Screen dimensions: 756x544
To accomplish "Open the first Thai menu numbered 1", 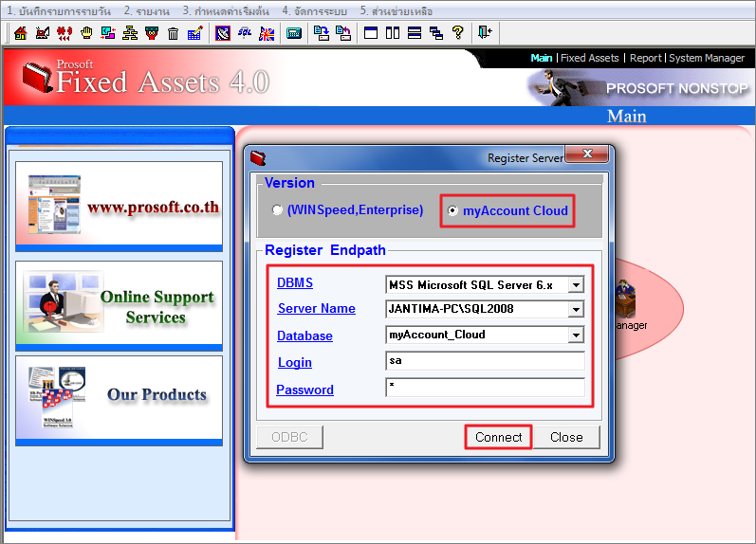I will click(x=59, y=10).
